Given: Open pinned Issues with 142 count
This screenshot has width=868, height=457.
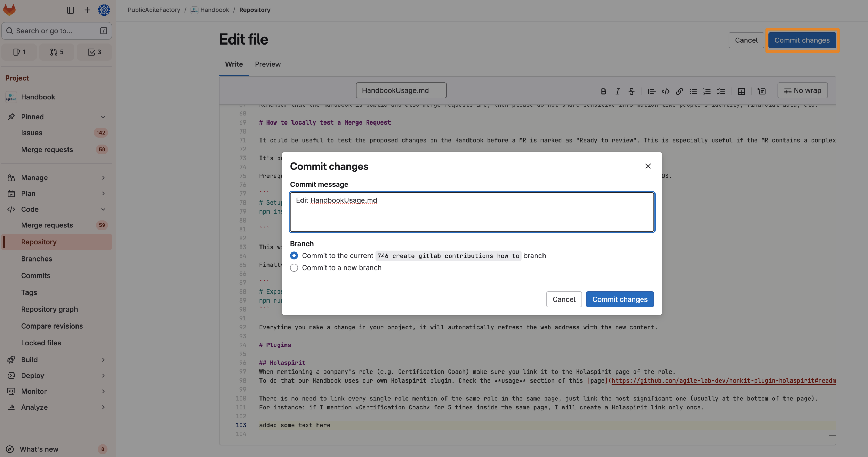Looking at the screenshot, I should (57, 133).
